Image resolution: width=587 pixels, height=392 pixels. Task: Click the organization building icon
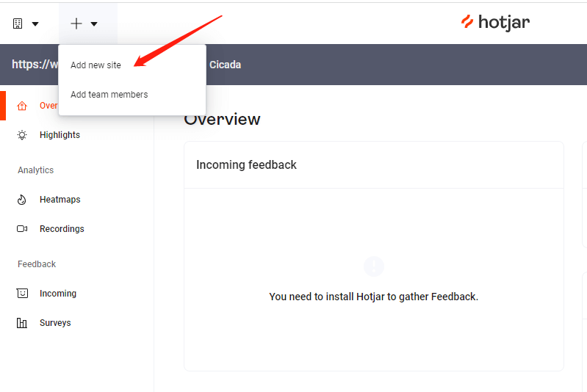(x=18, y=23)
